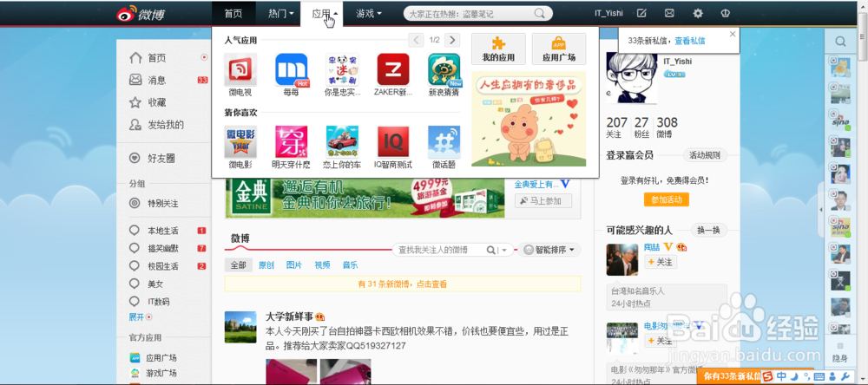Click the search magnifier in the top search box
Viewport: 868px width, 385px height.
coord(539,13)
